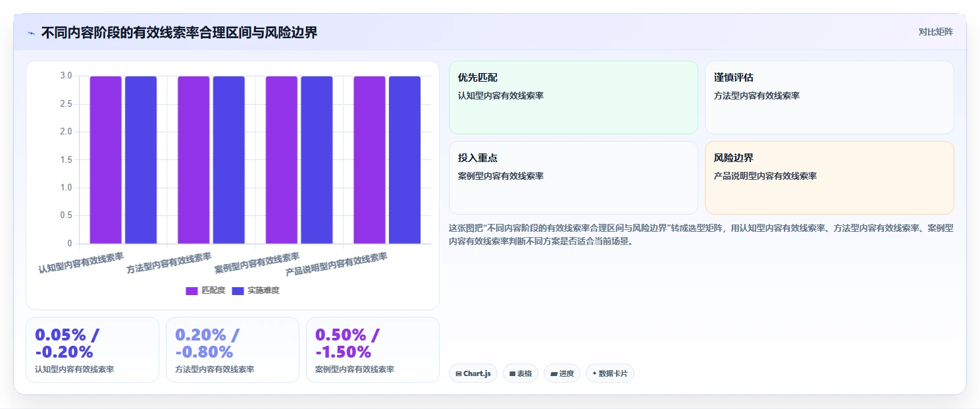Click the 进度 tag
The height and width of the screenshot is (409, 980).
coord(562,373)
